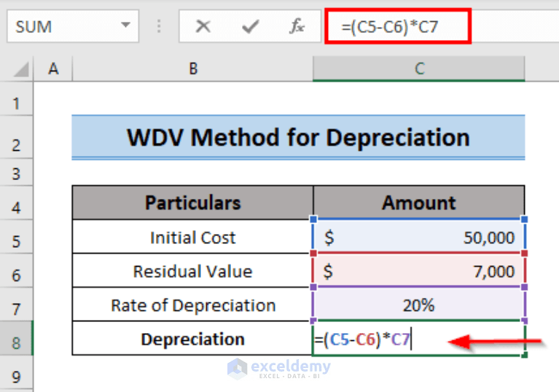
Task: Select the Initial Cost label cell
Action: tap(193, 237)
